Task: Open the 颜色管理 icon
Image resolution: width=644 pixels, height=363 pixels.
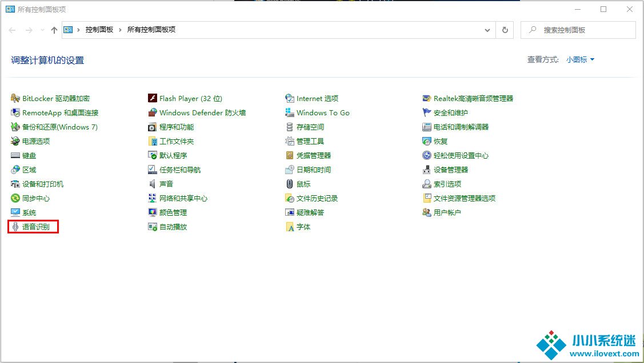Action: point(153,212)
